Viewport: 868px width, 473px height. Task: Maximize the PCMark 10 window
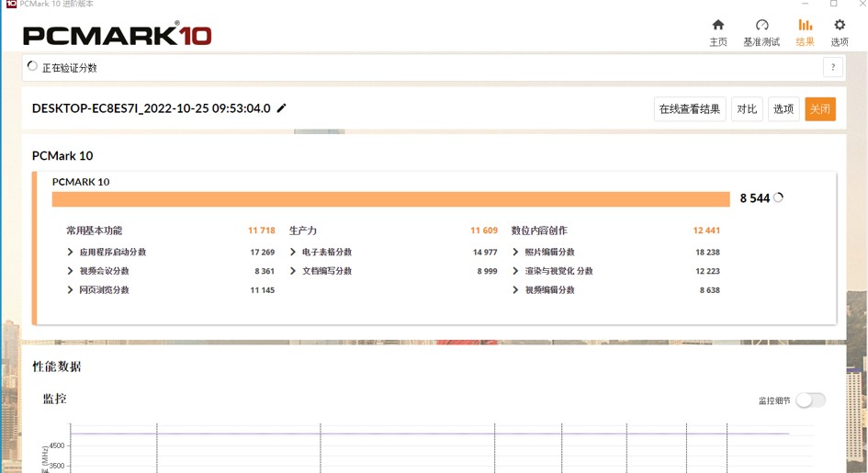coord(833,4)
